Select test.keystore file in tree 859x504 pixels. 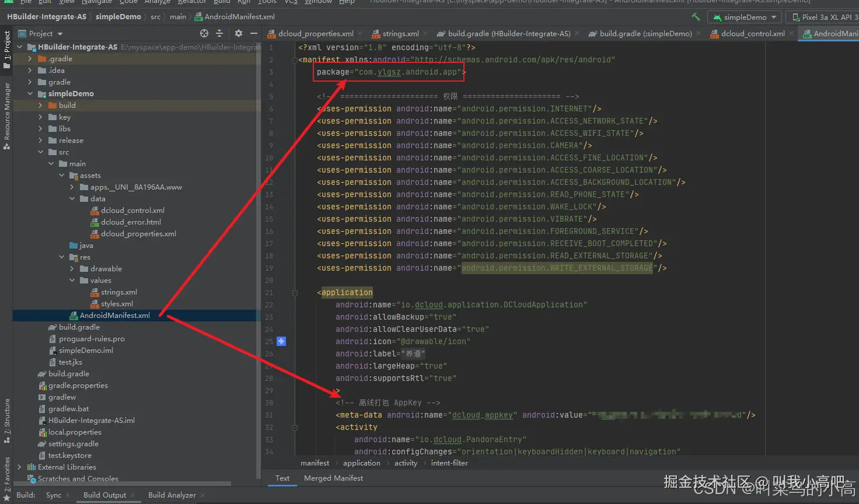pyautogui.click(x=69, y=455)
